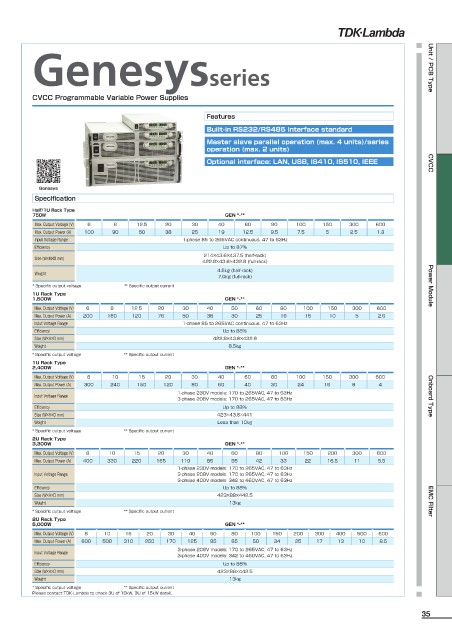This screenshot has height=640, width=452.
Task: Select the green CVCC side tab
Action: [444, 209]
